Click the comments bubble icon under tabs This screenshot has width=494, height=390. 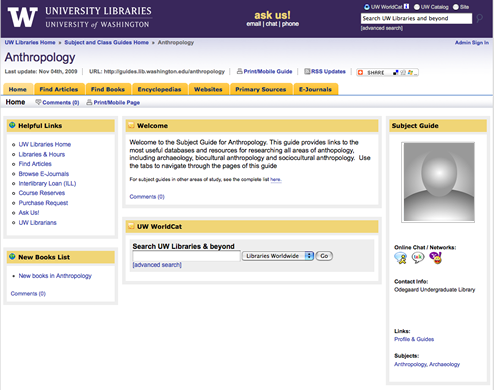pos(38,102)
